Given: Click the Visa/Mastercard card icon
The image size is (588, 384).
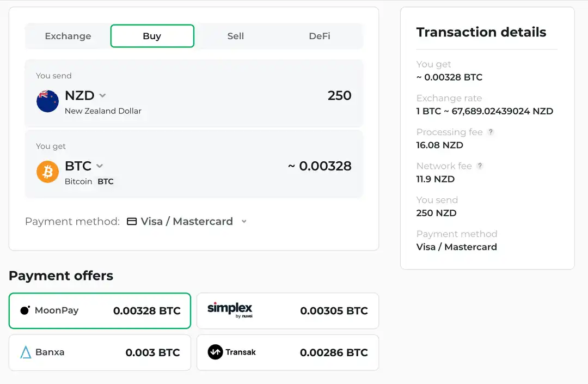Looking at the screenshot, I should coord(131,221).
